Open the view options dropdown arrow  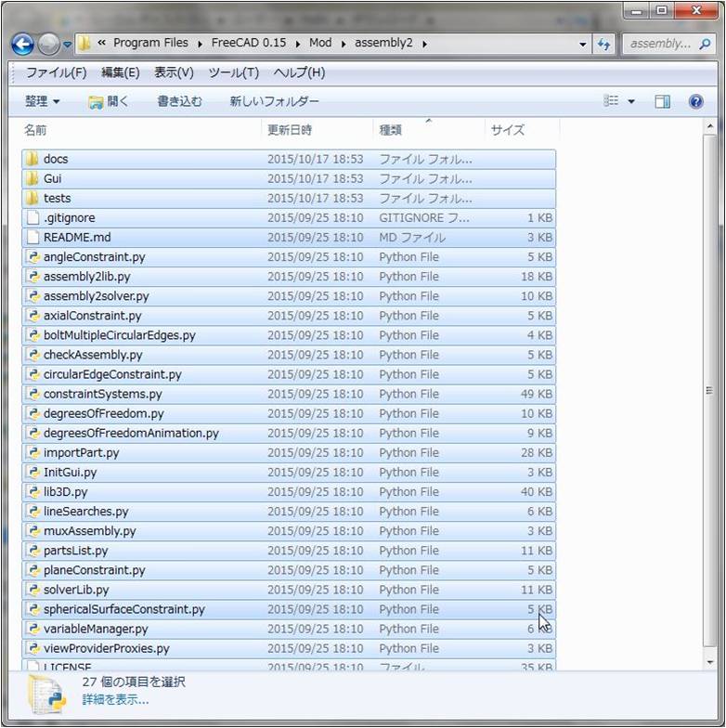[x=631, y=101]
